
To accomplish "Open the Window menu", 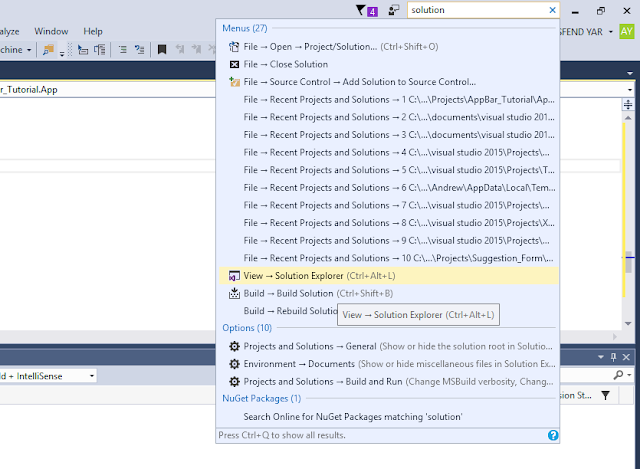I will click(51, 31).
